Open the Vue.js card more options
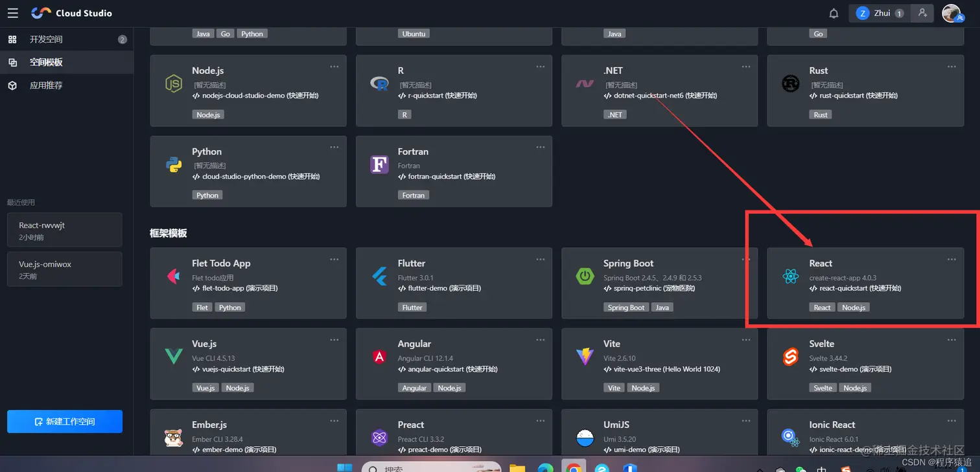The height and width of the screenshot is (472, 980). [334, 340]
